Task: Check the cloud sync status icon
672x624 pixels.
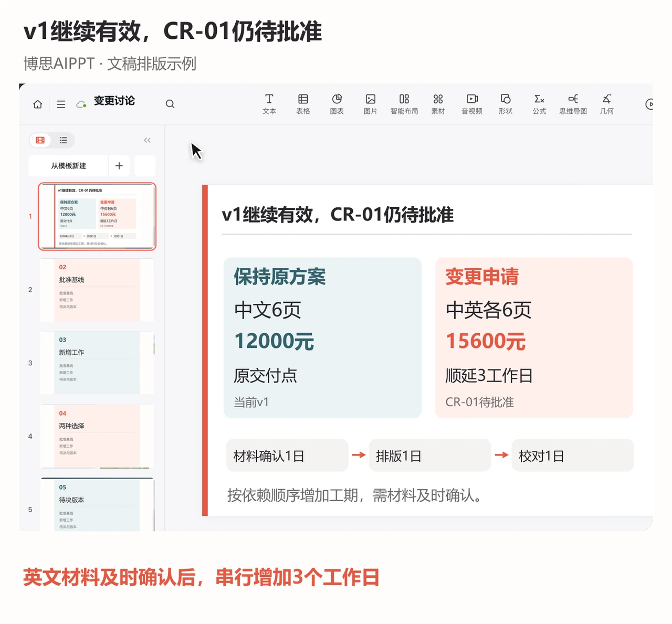Action: pyautogui.click(x=81, y=104)
